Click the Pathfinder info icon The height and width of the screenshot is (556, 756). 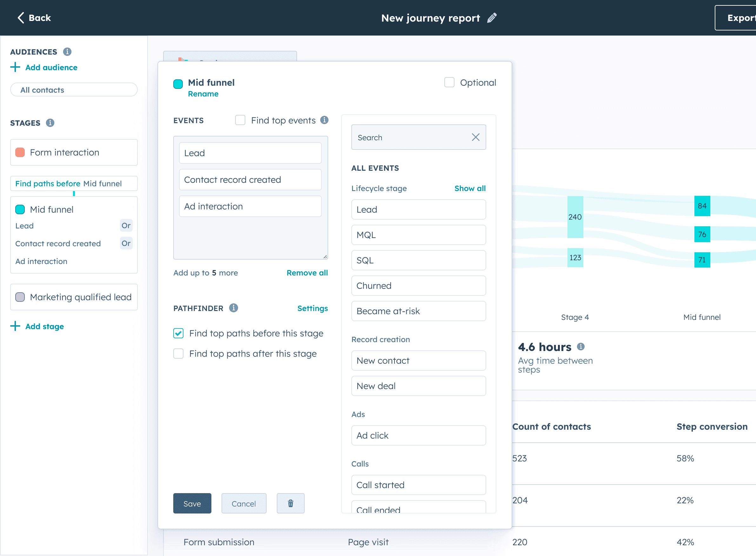(233, 308)
